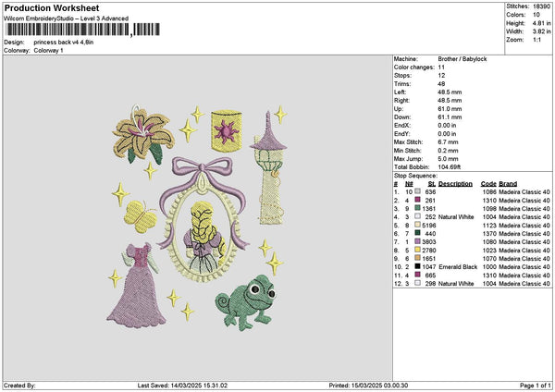
Task: Select stitch count '5198' in row 5
Action: (429, 226)
